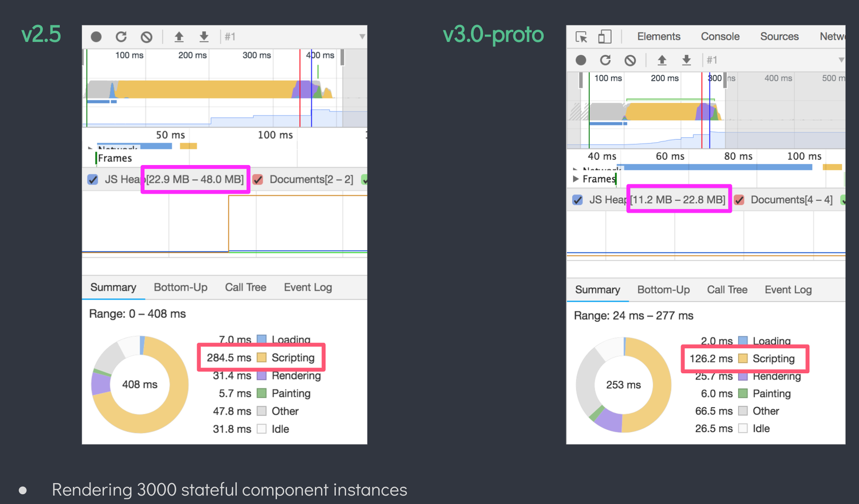Select the Summary tab in v3.0-proto panel
Screen dimensions: 859x504
[x=597, y=290]
